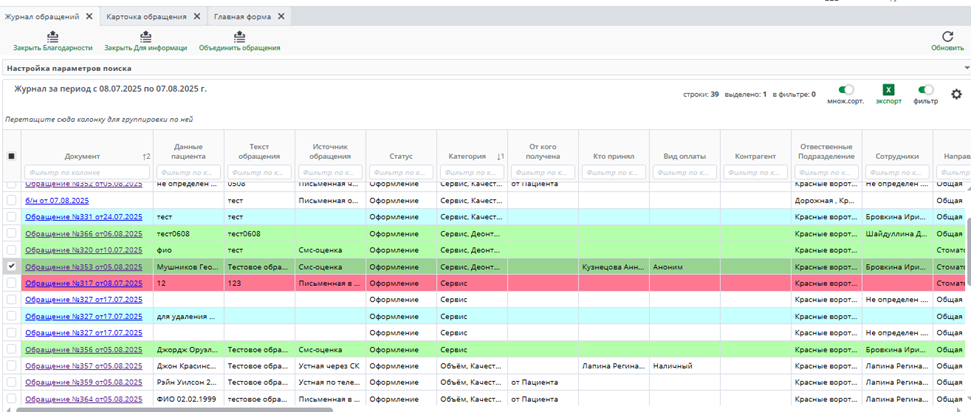Image resolution: width=971 pixels, height=412 pixels.
Task: Click the Закрыть Для информации toolbar button
Action: pos(146,42)
